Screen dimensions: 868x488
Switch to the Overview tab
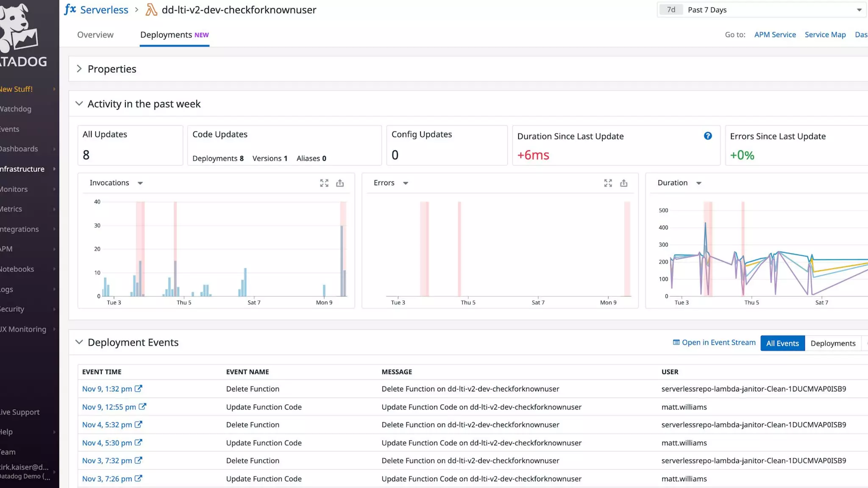pyautogui.click(x=95, y=35)
